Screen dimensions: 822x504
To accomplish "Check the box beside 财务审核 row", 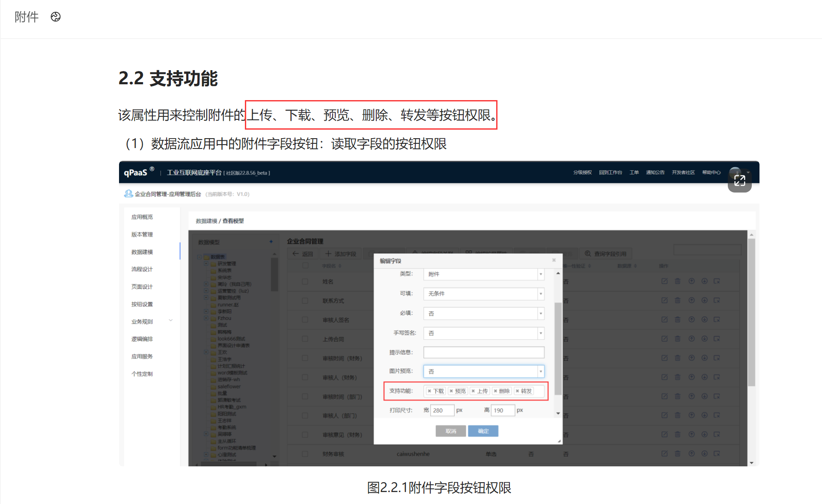I will click(x=305, y=454).
